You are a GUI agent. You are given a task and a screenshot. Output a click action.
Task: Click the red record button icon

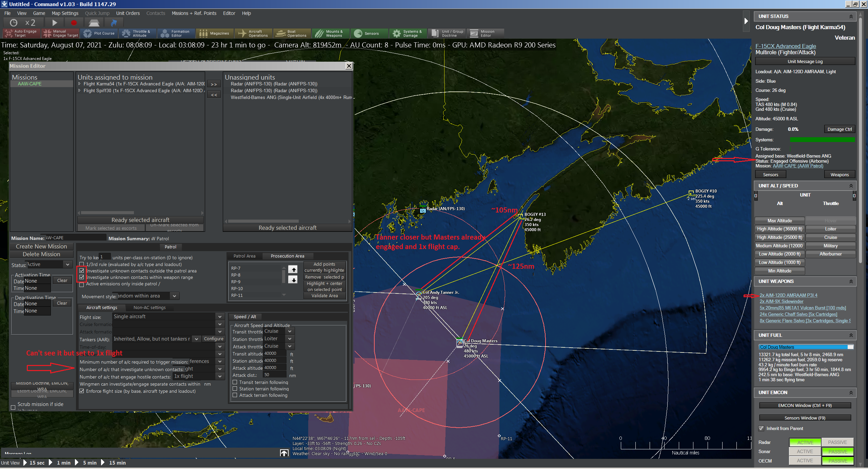point(74,23)
